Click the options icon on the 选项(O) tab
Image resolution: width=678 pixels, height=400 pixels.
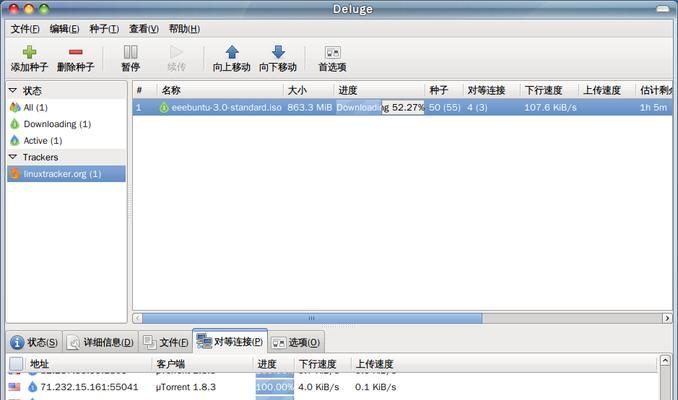(279, 343)
